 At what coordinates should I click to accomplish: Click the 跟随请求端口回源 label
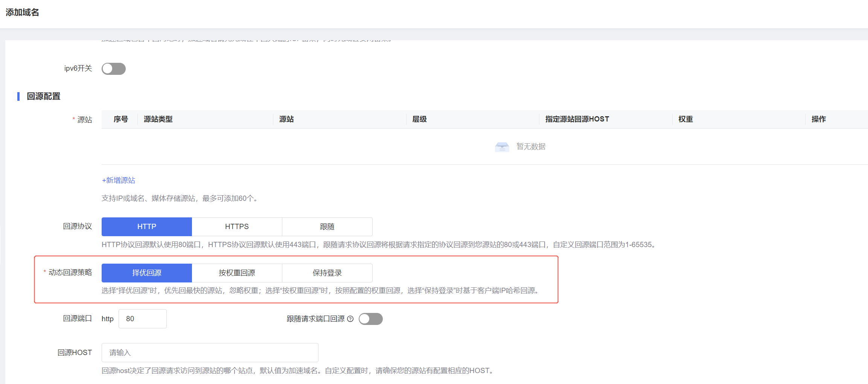316,319
